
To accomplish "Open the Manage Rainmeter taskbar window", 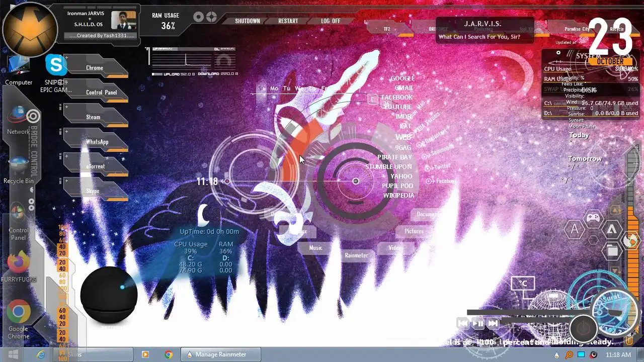I will click(221, 354).
